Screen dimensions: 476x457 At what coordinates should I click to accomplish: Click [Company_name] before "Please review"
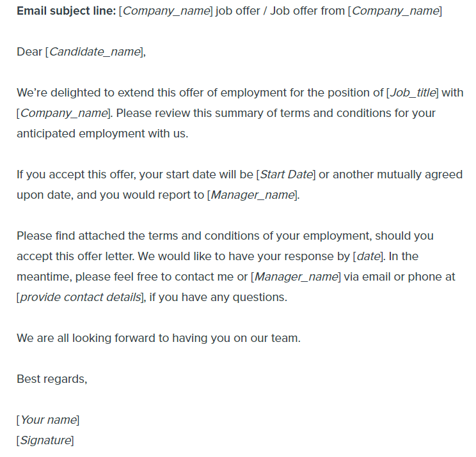click(64, 113)
